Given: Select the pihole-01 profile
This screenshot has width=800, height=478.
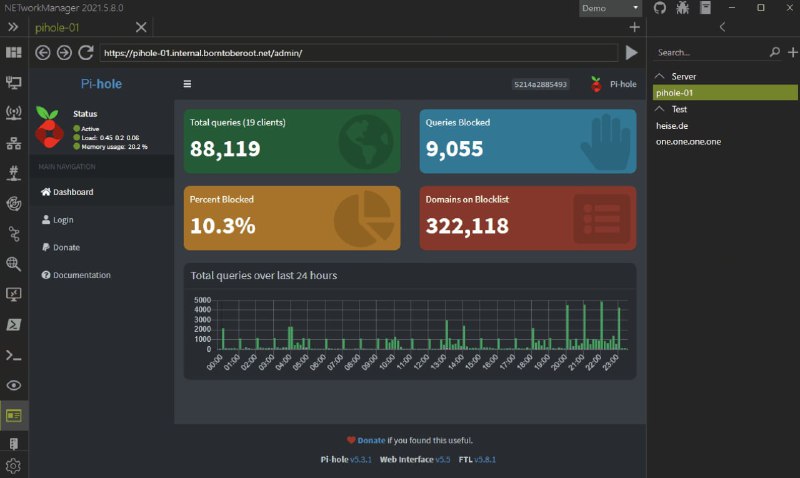Looking at the screenshot, I should point(725,92).
